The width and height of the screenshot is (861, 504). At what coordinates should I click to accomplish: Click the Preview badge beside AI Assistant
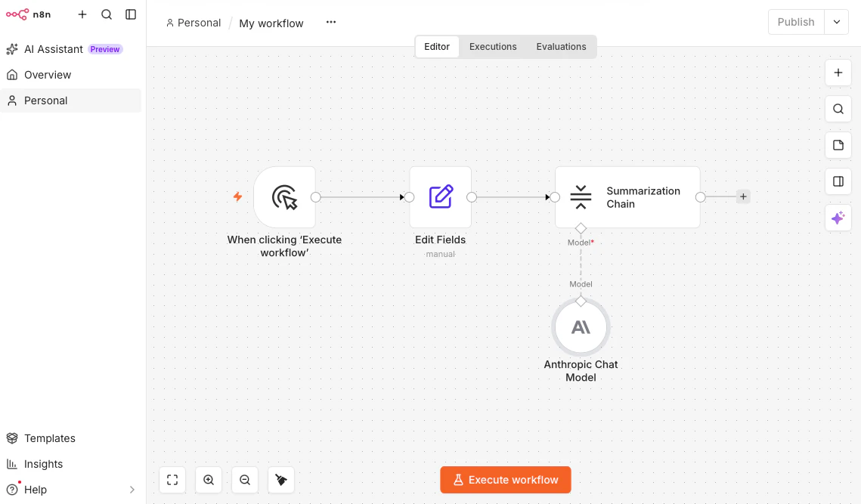pyautogui.click(x=105, y=49)
